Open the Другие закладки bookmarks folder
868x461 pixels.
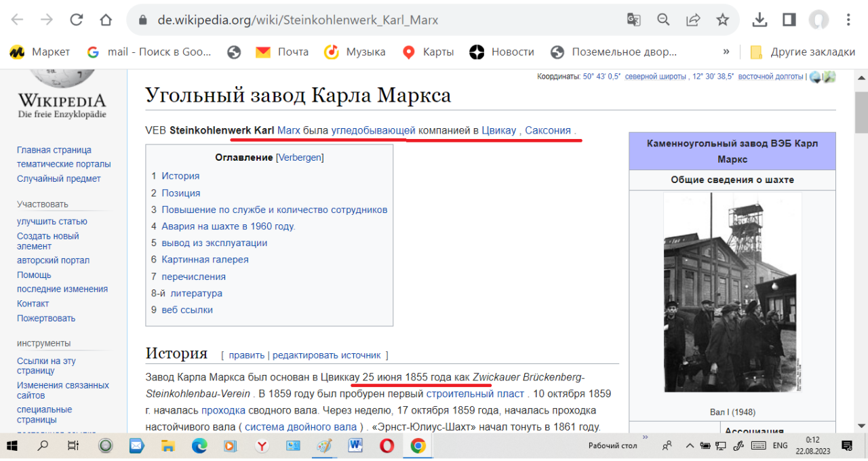[803, 52]
